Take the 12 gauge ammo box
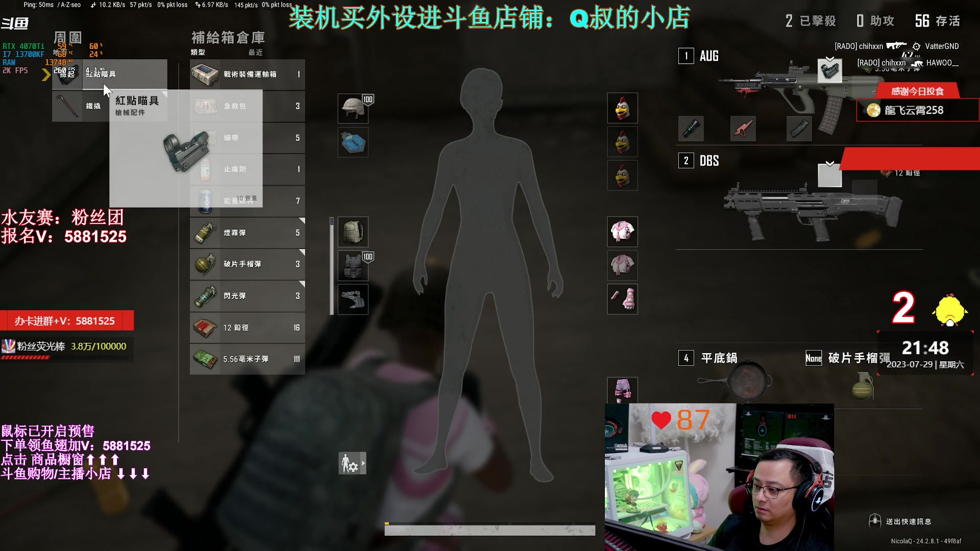980x551 pixels. (248, 328)
